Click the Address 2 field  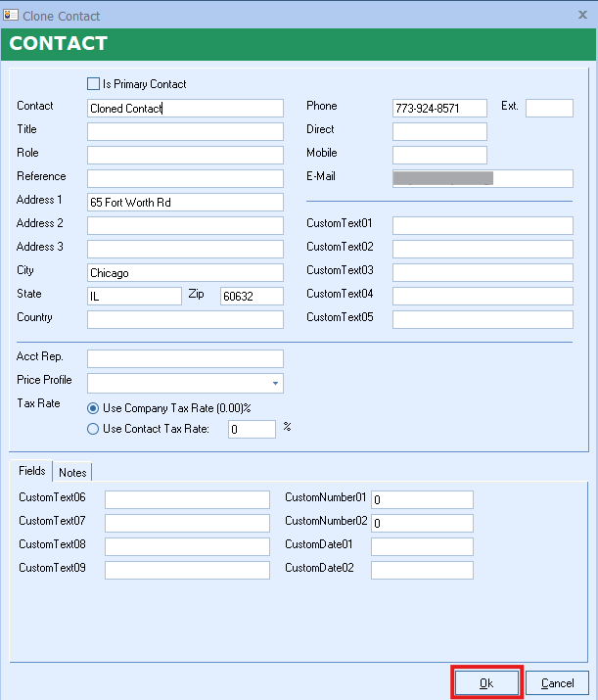(x=185, y=225)
